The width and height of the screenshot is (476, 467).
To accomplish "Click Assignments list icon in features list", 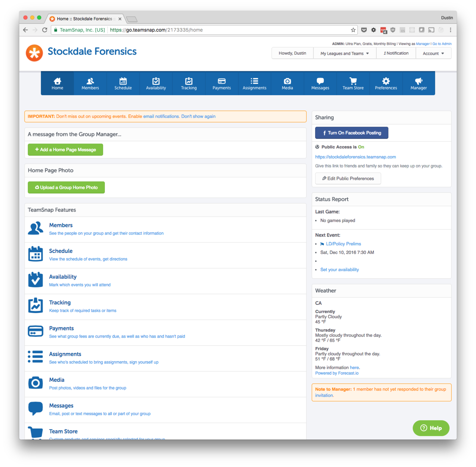I will pyautogui.click(x=35, y=357).
